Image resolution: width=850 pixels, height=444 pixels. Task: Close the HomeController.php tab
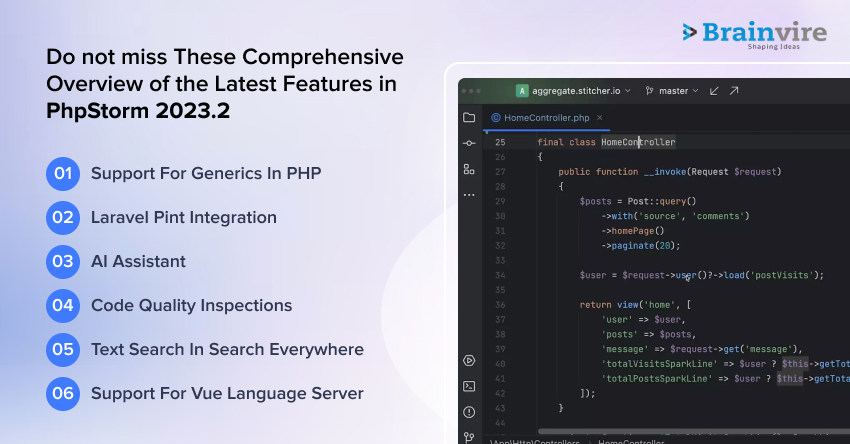600,118
